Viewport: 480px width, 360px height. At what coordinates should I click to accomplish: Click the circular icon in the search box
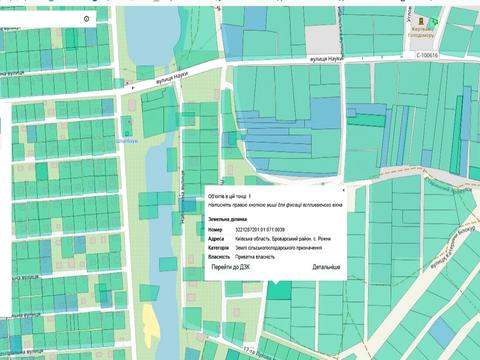87,19
